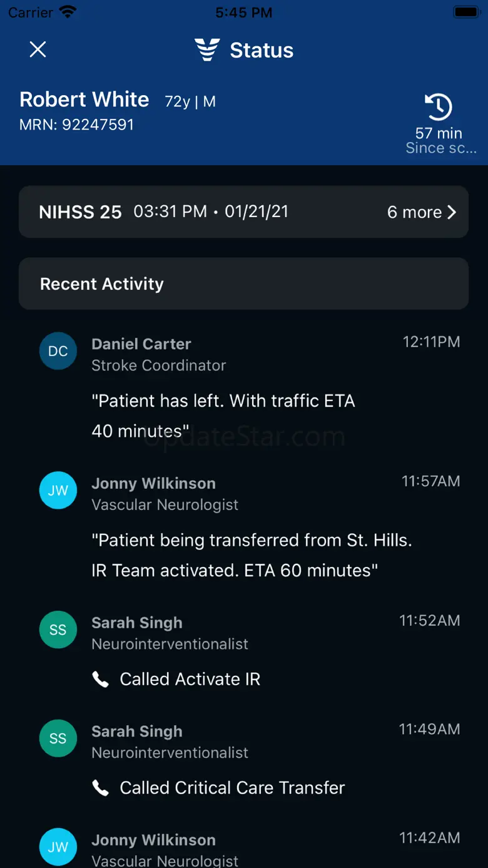Tap phone icon next to Critical Care Transfer
Image resolution: width=488 pixels, height=868 pixels.
click(100, 788)
